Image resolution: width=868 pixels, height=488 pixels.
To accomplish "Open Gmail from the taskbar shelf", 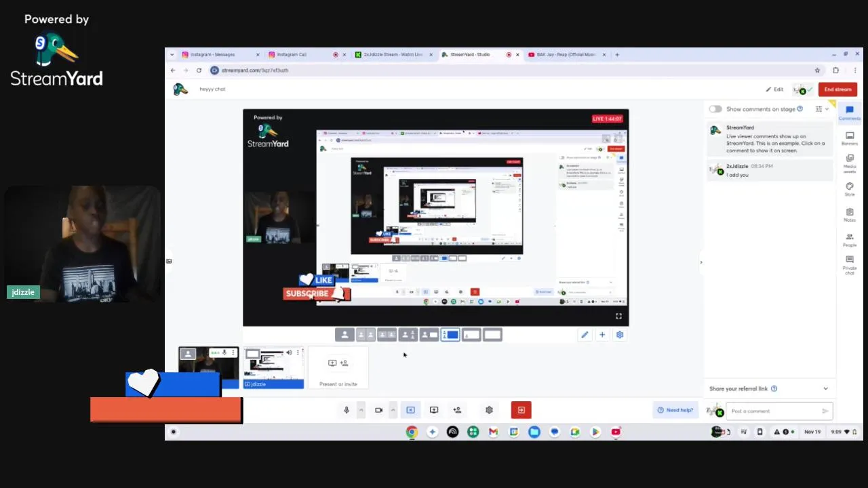I will coord(493,432).
